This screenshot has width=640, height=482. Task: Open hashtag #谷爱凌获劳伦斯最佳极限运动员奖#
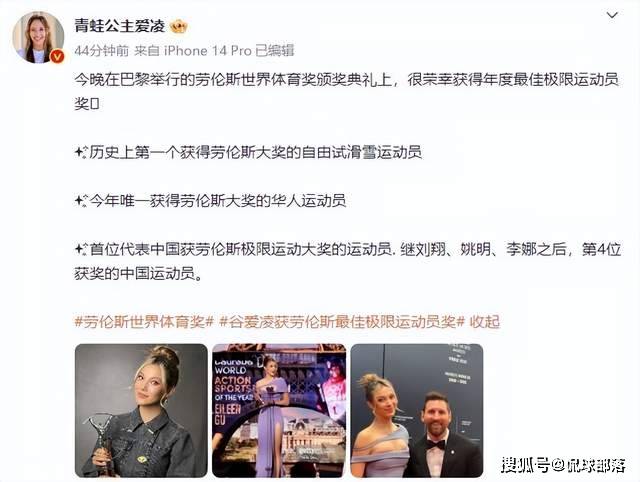click(x=342, y=322)
